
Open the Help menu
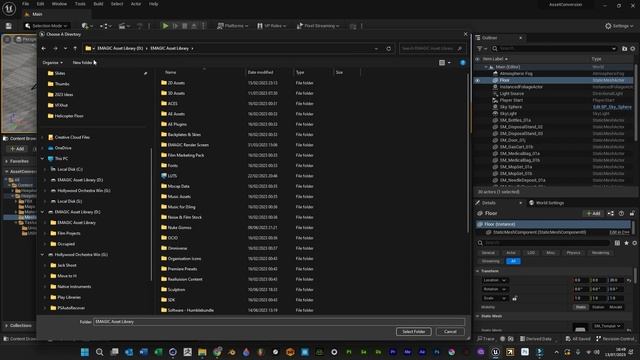(153, 4)
